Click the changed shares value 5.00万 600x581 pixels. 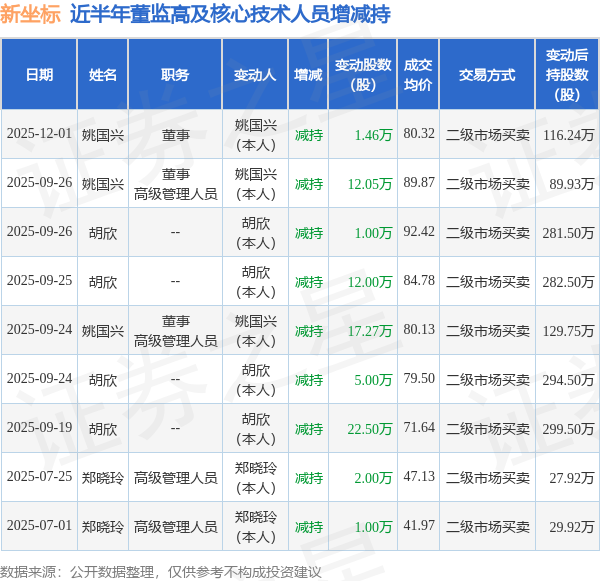click(373, 380)
